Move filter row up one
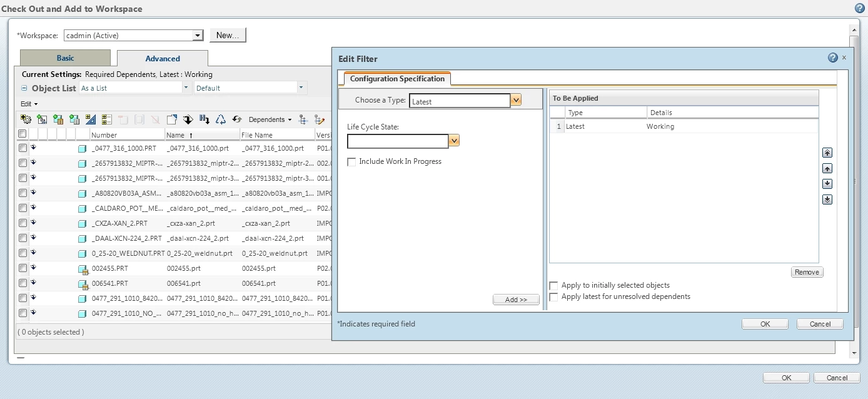The image size is (868, 399). [827, 168]
